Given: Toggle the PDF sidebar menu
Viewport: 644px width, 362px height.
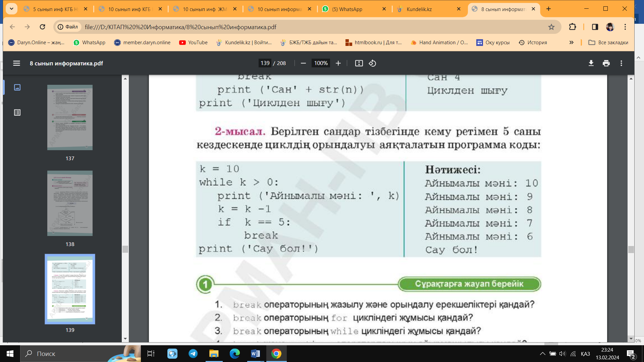Looking at the screenshot, I should pos(16,63).
